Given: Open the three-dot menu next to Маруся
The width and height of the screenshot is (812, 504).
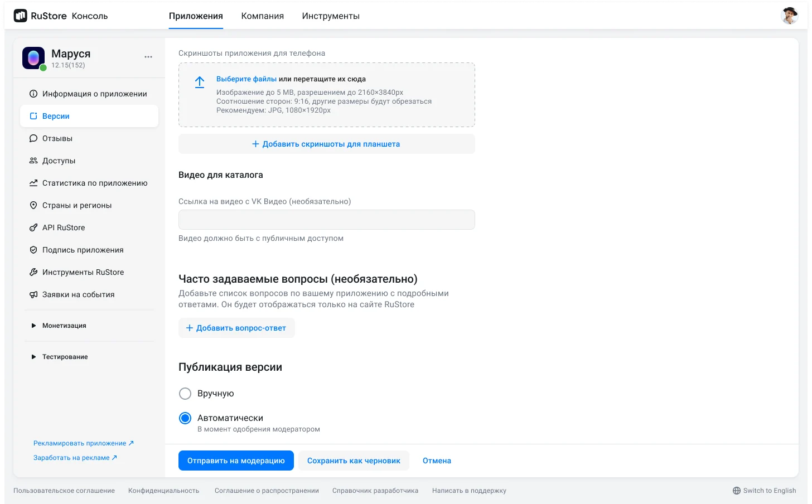Looking at the screenshot, I should (x=148, y=57).
